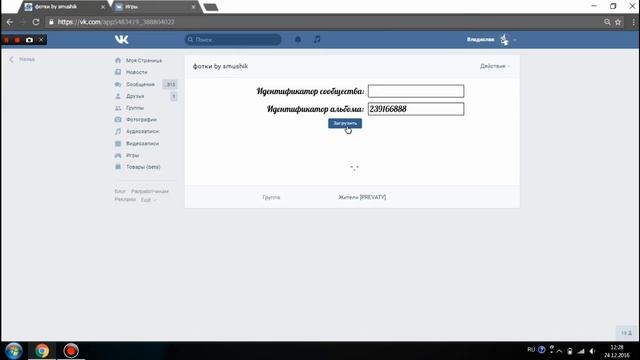Click the zoom magnifier icon in address bar
Viewport: 640px width, 360px height.
(x=607, y=22)
